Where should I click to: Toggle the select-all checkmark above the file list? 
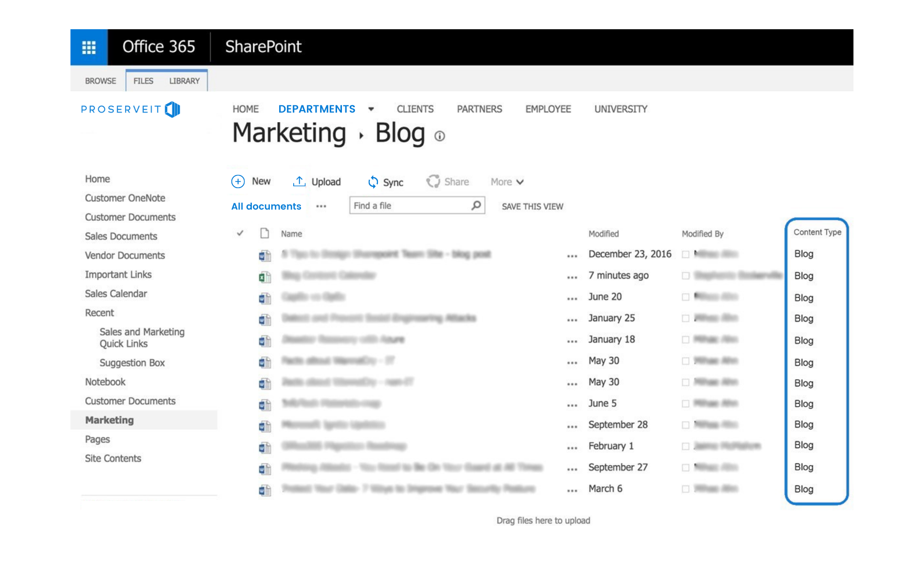coord(240,233)
